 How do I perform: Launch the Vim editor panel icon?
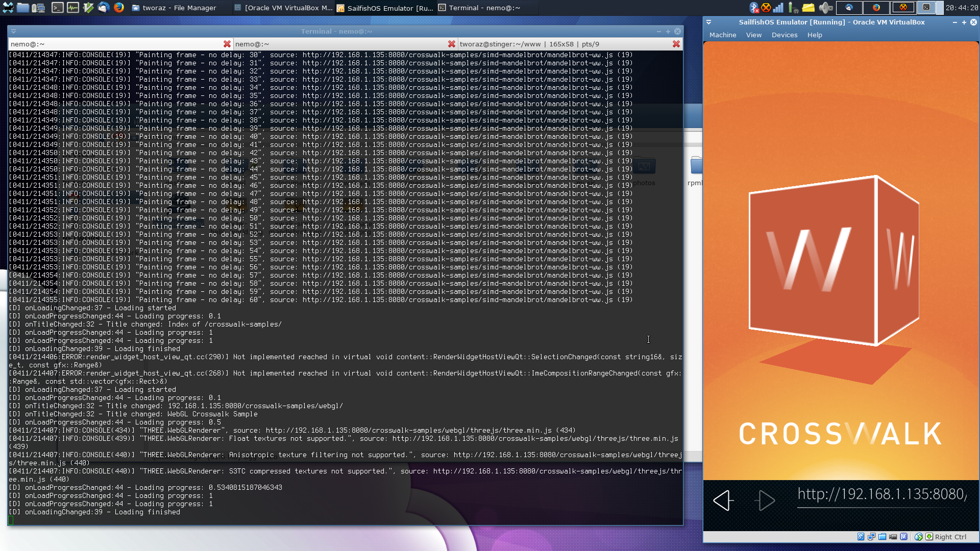click(x=88, y=8)
